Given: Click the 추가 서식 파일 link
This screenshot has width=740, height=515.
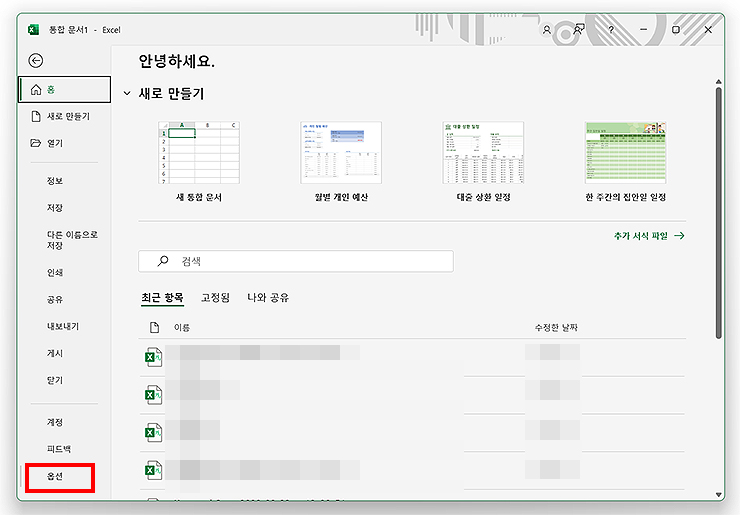Looking at the screenshot, I should tap(649, 236).
